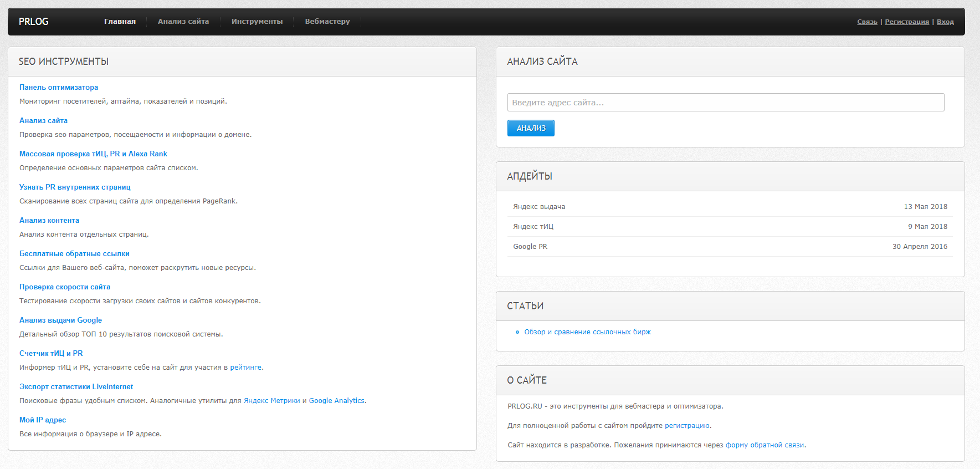
Task: Click the PRLOG logo
Action: click(x=34, y=22)
